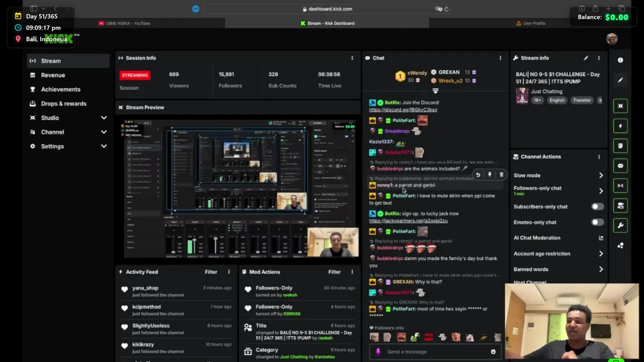Open the profile avatar at top right
The height and width of the screenshot is (362, 644).
(612, 39)
